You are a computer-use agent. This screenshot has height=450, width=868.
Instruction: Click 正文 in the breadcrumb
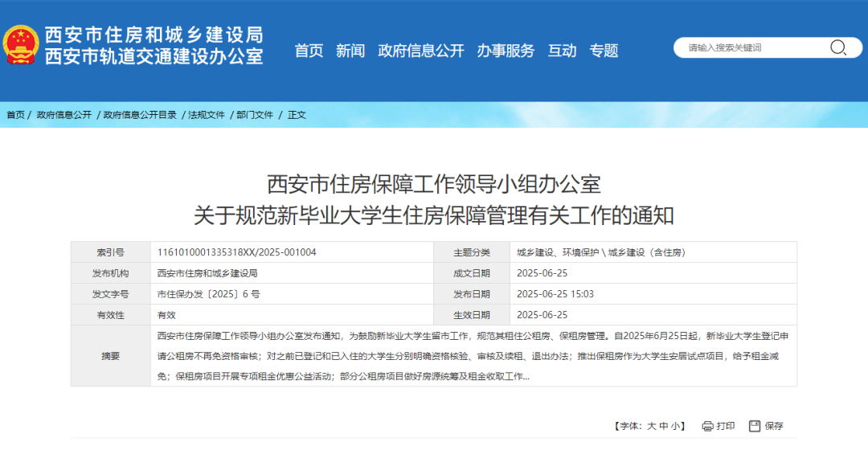coord(297,115)
